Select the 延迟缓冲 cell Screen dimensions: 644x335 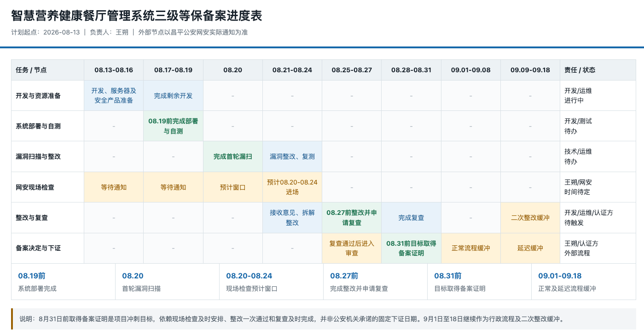coord(530,248)
